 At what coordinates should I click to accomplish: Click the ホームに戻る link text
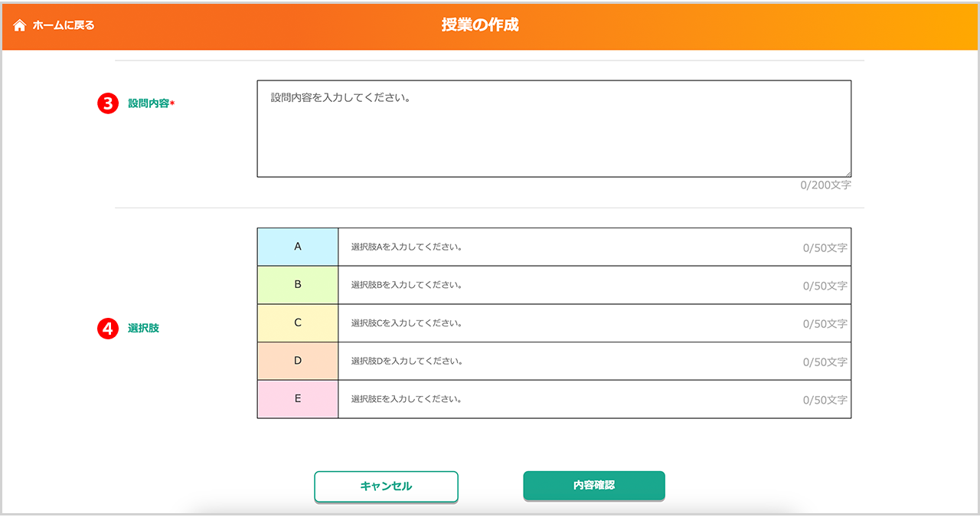(64, 25)
